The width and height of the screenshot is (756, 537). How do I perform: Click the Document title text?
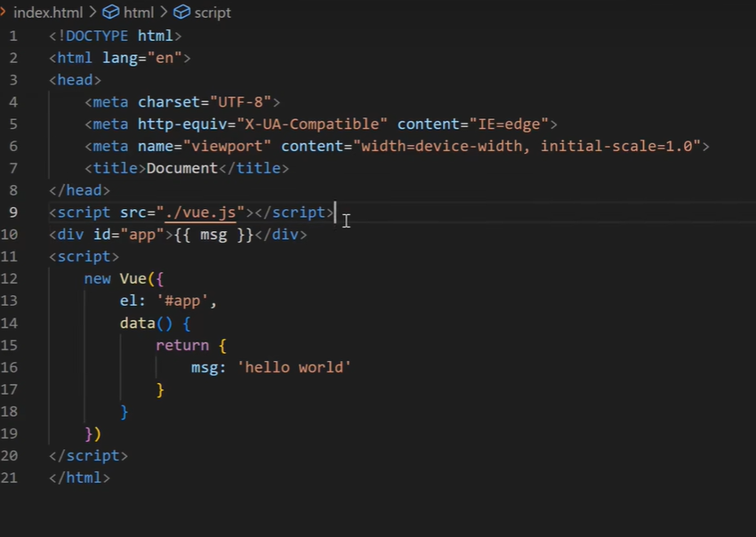[x=181, y=169]
